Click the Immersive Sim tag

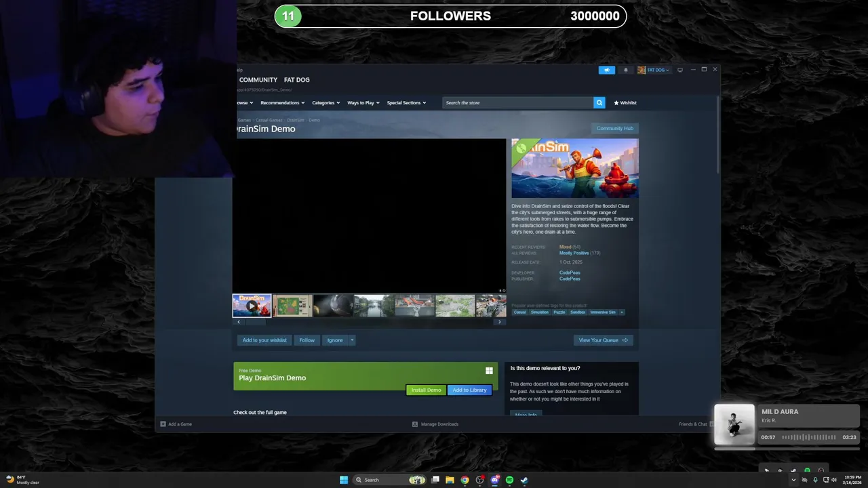tap(603, 312)
